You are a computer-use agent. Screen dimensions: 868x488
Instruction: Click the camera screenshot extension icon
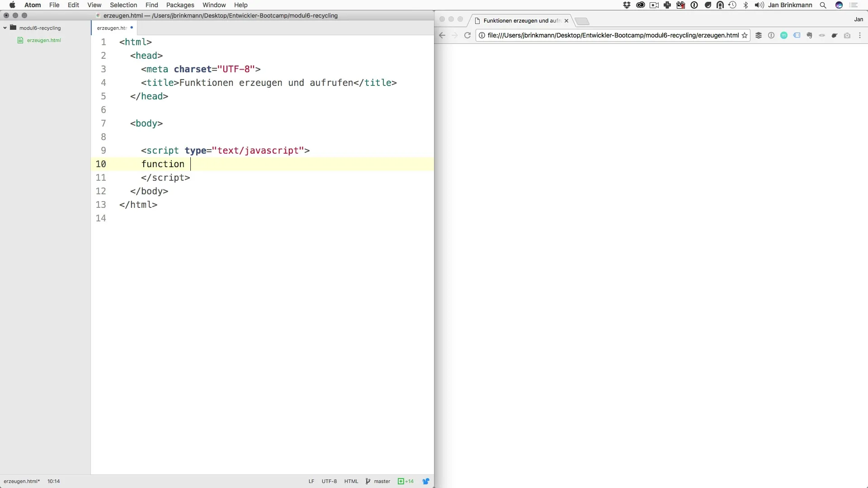[x=847, y=35]
